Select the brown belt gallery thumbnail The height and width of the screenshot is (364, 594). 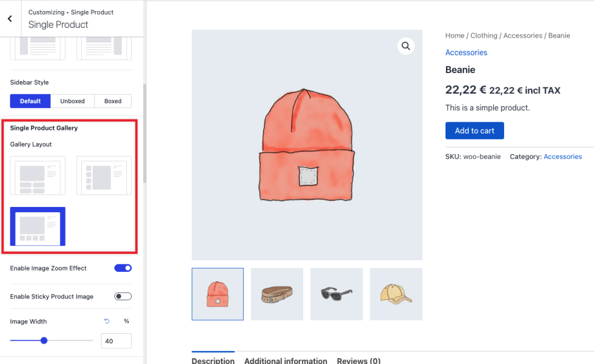point(277,294)
